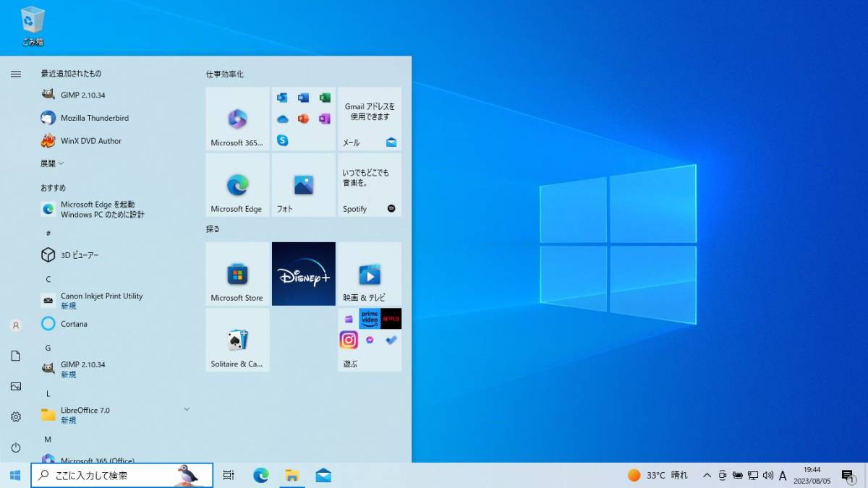The width and height of the screenshot is (868, 488).
Task: Open Task View on the taskbar
Action: (229, 475)
